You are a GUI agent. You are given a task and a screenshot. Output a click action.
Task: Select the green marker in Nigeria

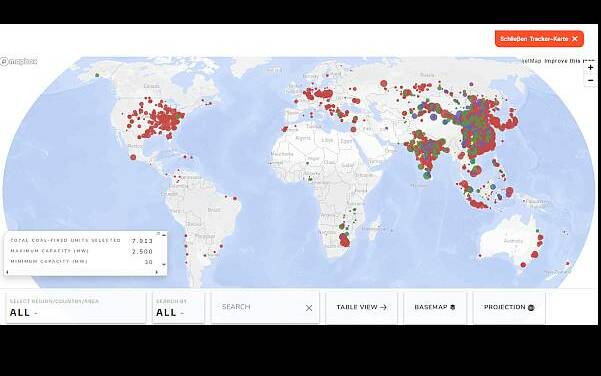(310, 179)
